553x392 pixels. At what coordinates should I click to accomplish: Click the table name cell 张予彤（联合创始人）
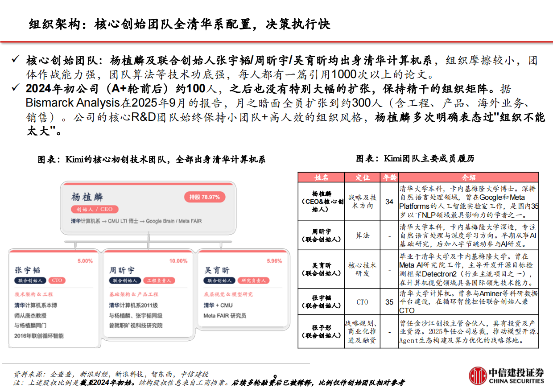coord(322,332)
